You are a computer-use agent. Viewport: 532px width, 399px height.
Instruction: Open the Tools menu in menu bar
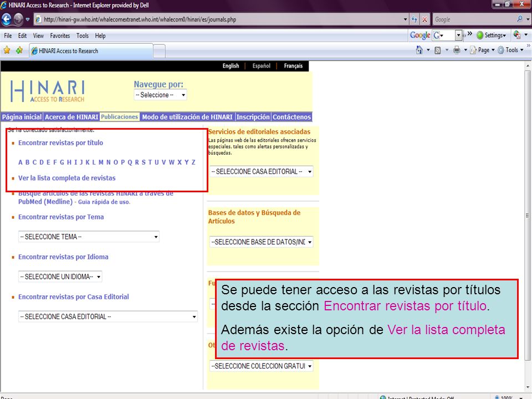point(83,35)
